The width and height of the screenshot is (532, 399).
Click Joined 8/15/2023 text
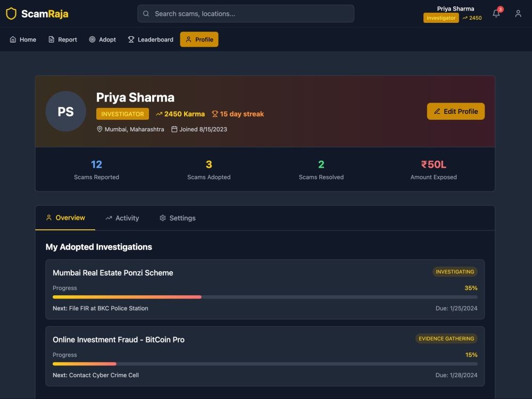click(x=203, y=129)
